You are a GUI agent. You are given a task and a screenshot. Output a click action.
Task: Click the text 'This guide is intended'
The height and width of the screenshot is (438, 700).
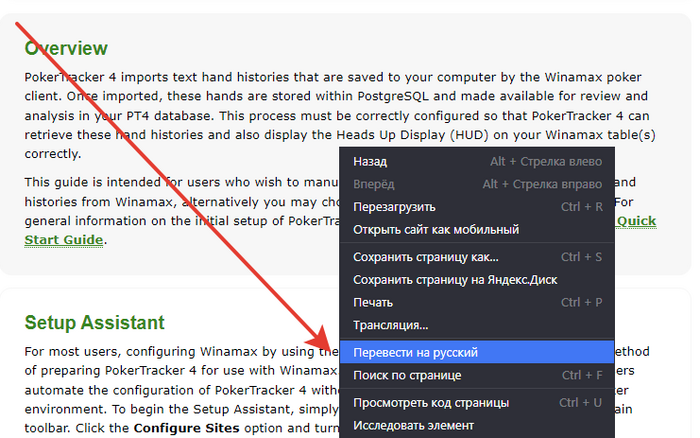93,182
